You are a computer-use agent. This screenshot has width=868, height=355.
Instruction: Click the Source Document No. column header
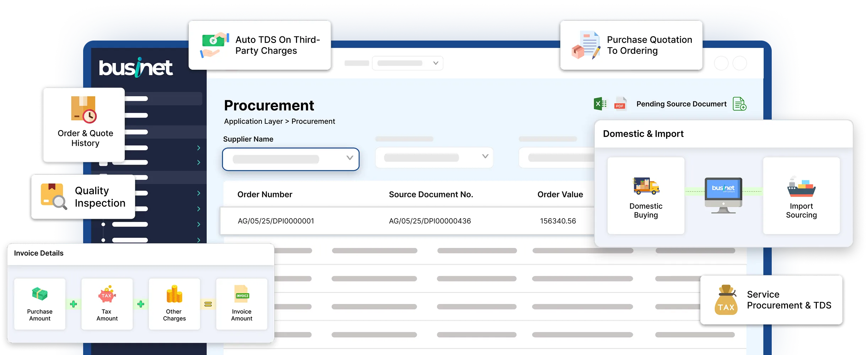click(x=431, y=194)
